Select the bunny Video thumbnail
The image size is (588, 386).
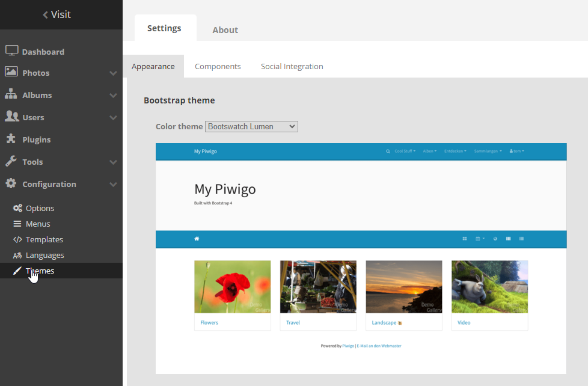(x=490, y=287)
